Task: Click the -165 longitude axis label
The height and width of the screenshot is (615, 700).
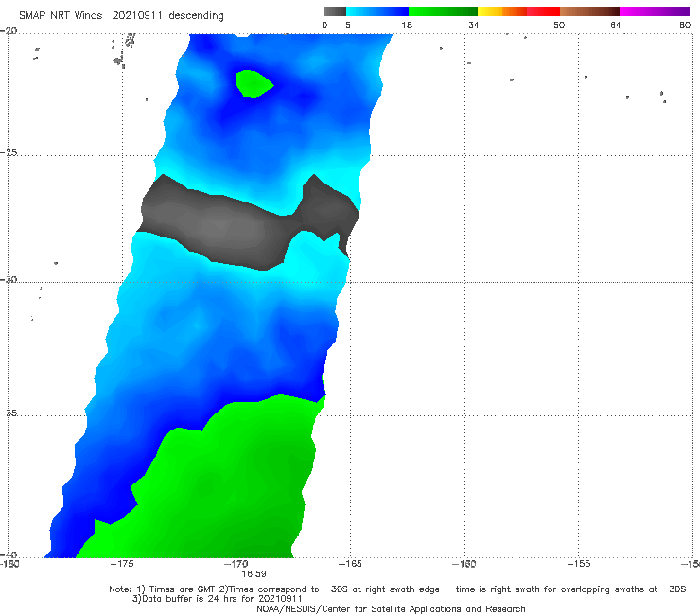Action: click(350, 564)
